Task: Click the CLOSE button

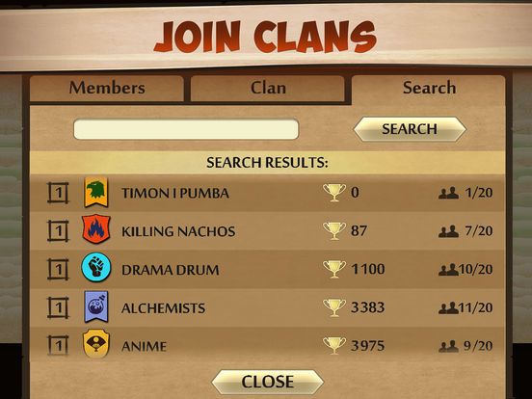Action: (268, 382)
